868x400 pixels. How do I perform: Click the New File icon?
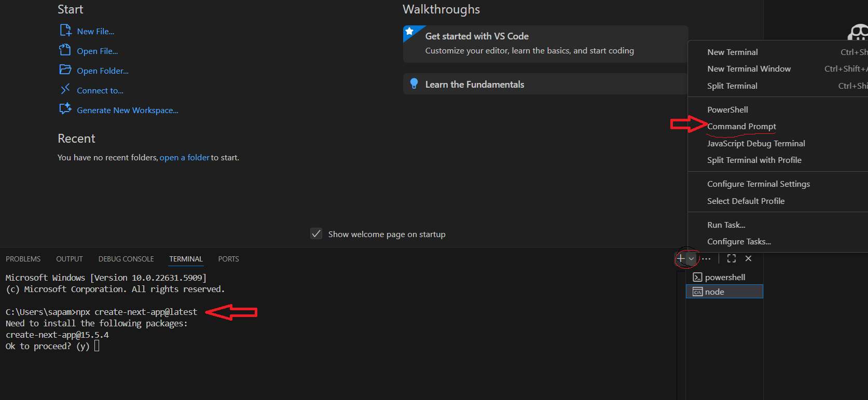coord(65,31)
